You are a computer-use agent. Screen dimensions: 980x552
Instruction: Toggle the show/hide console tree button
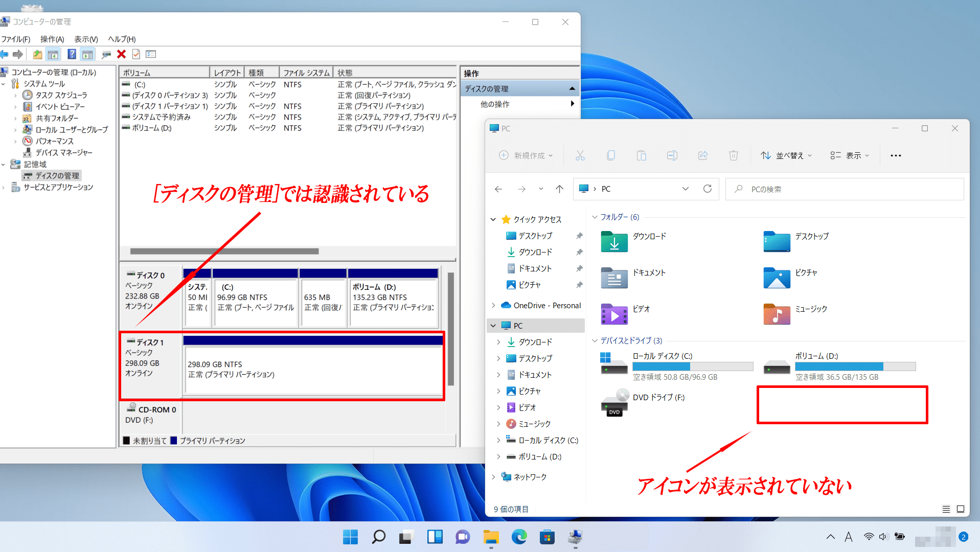53,54
